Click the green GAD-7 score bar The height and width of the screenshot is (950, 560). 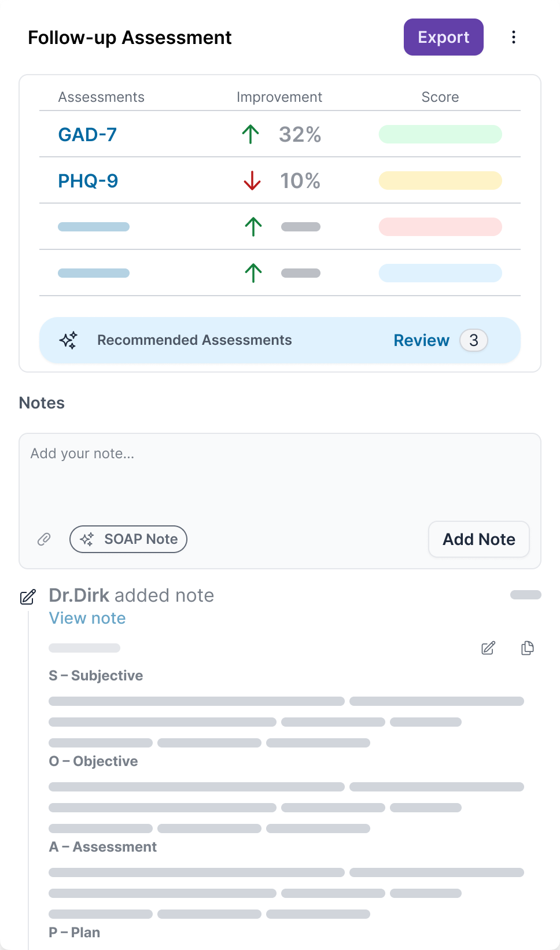pyautogui.click(x=440, y=134)
